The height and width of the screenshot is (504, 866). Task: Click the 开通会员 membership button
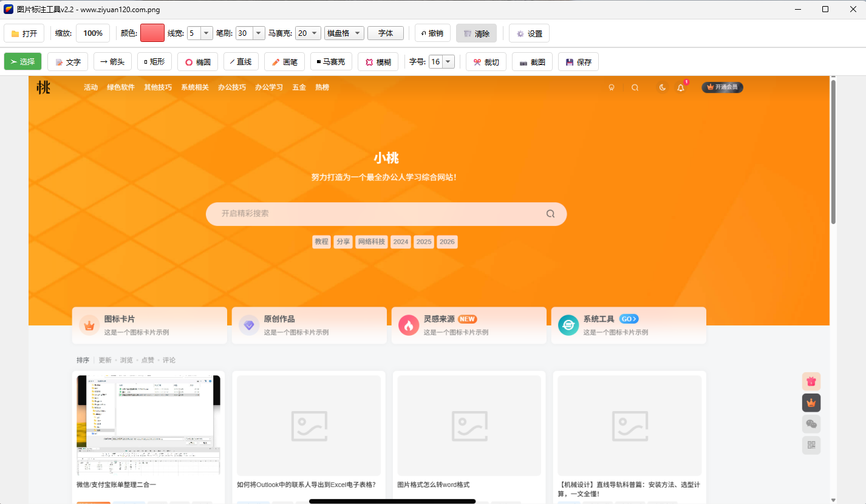pos(722,87)
